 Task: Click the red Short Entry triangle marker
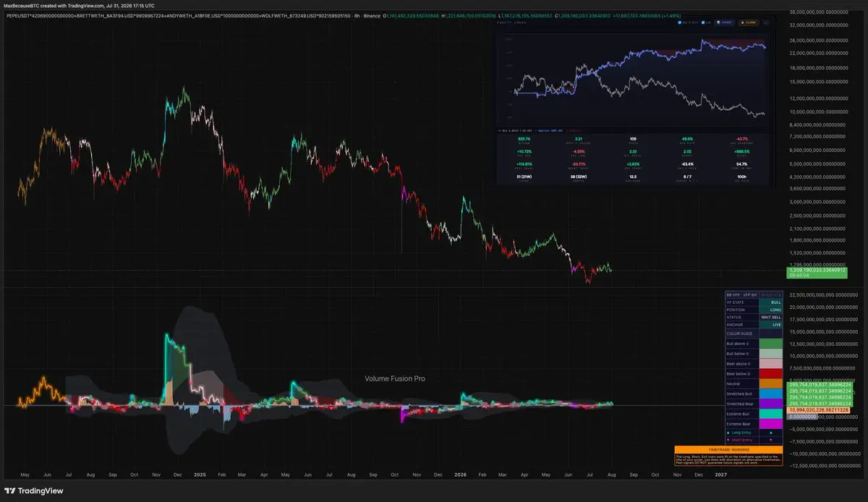[771, 440]
